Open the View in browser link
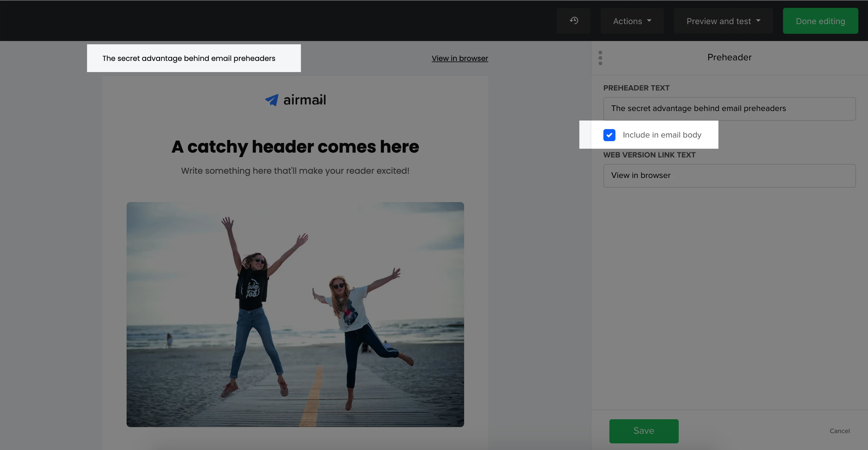Viewport: 868px width, 450px height. pos(460,58)
